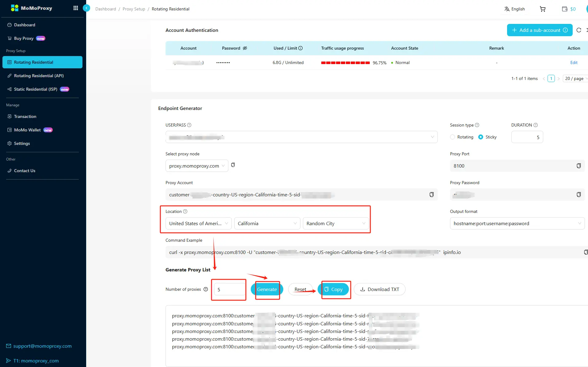This screenshot has width=588, height=367.
Task: Select page 1 in pagination
Action: 551,78
